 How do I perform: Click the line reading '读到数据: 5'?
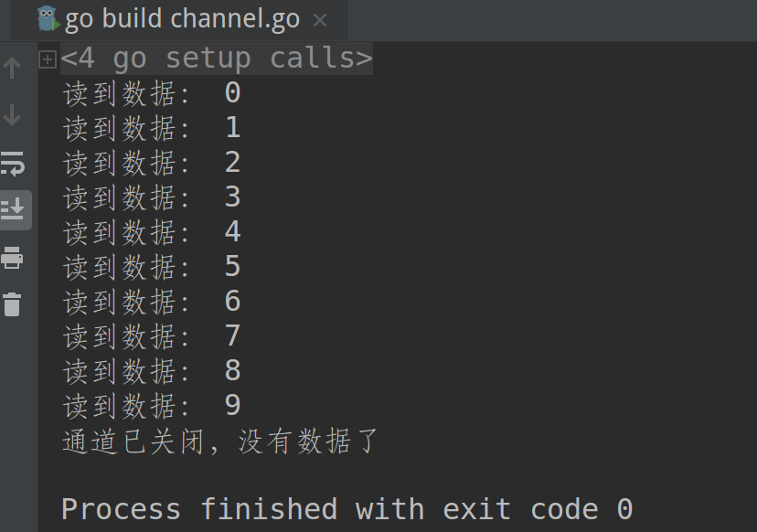[x=146, y=266]
